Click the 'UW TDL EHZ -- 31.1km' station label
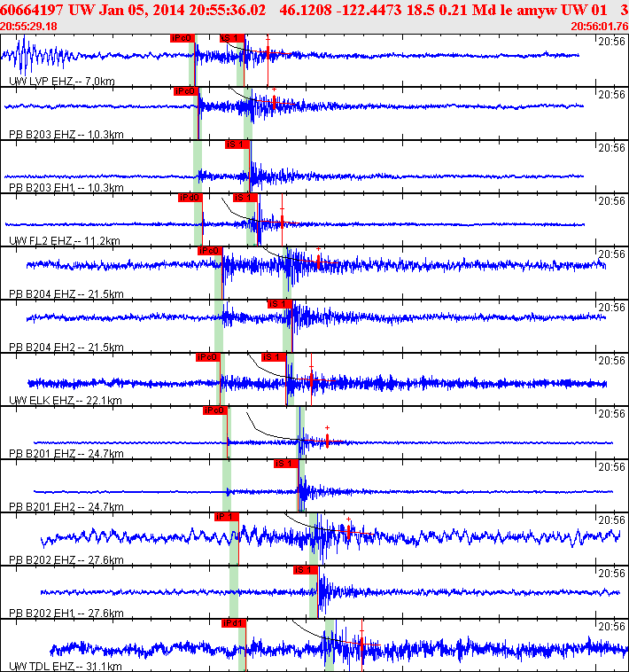 [x=66, y=666]
